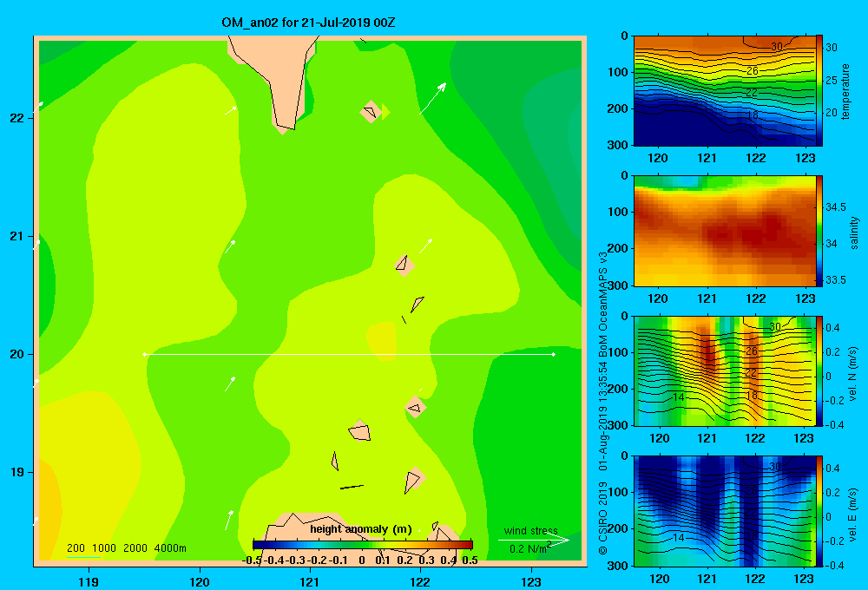This screenshot has height=590, width=868.
Task: Click the latitude label 19 on map axis
Action: coord(16,472)
